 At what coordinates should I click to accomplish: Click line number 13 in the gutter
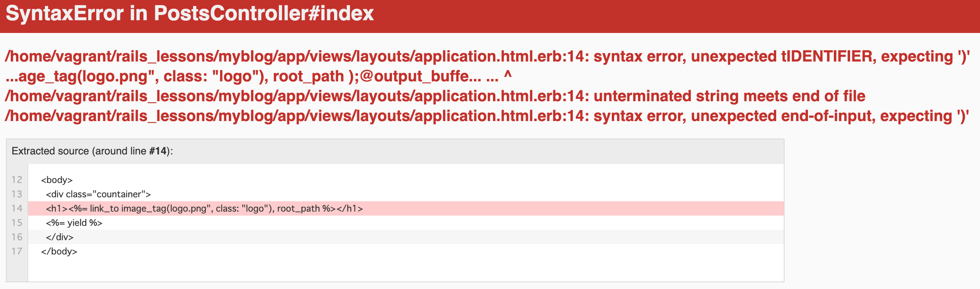(x=17, y=194)
